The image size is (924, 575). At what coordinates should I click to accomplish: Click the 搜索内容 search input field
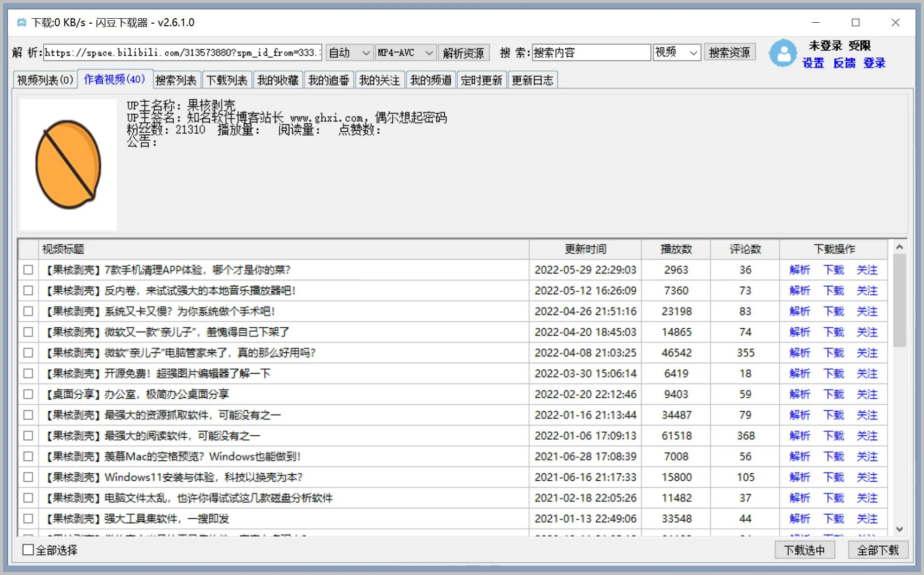pos(591,53)
